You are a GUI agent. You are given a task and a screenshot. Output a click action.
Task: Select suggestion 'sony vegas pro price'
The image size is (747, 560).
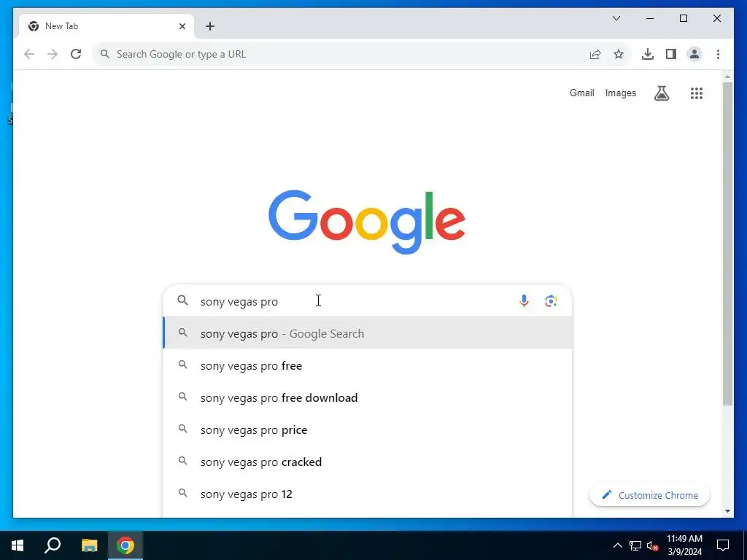pyautogui.click(x=368, y=430)
